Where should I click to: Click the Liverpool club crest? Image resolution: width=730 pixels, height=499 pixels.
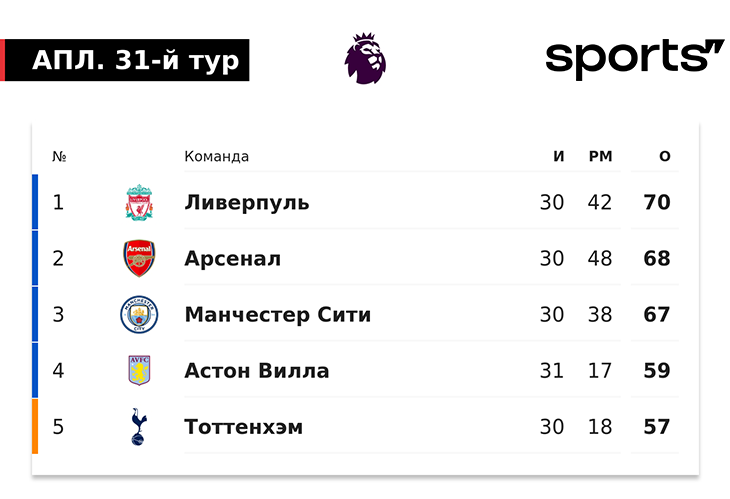(138, 202)
